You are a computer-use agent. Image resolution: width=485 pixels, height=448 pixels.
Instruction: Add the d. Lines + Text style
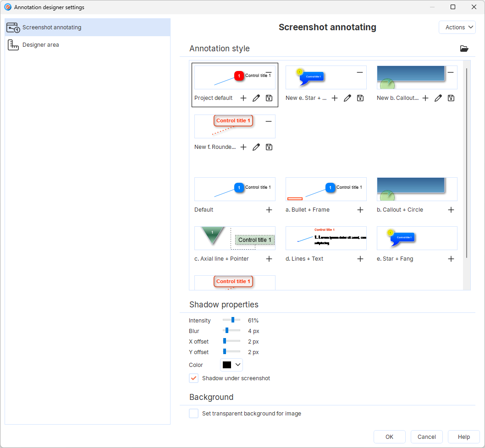click(360, 259)
